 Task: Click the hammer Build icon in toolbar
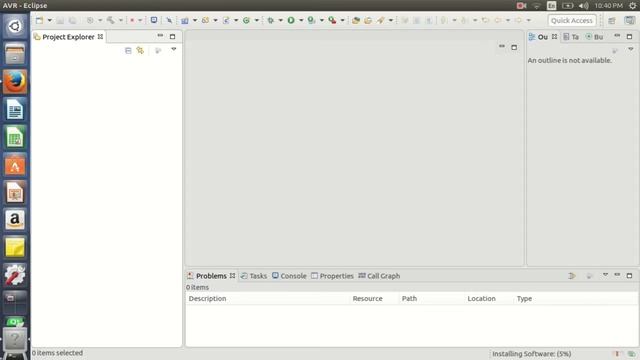[110, 20]
